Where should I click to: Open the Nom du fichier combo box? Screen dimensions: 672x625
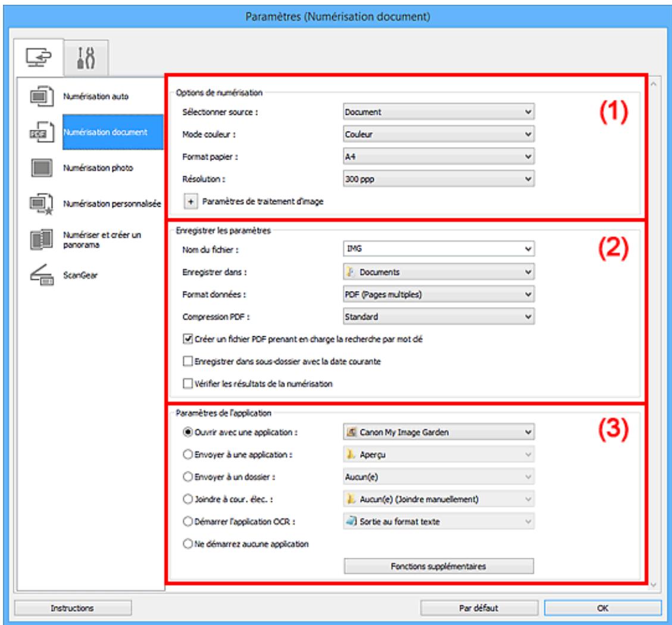point(439,249)
